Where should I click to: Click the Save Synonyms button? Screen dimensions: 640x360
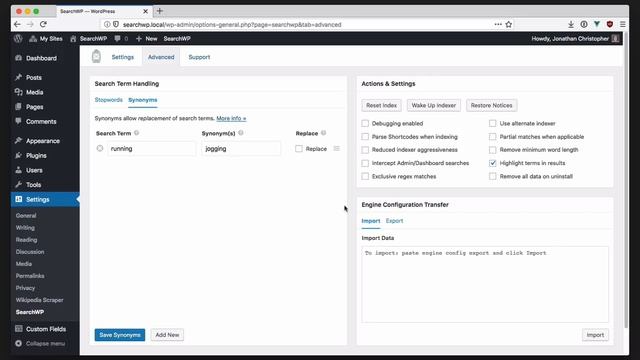tap(120, 335)
